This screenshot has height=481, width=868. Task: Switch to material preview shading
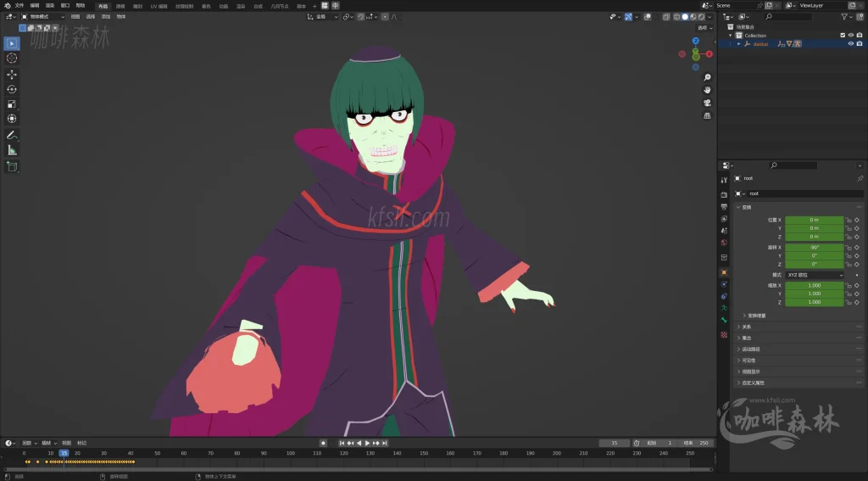(x=693, y=17)
